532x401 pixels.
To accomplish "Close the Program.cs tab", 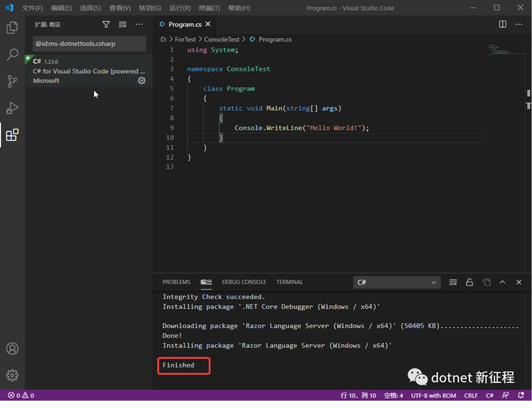I will [208, 24].
